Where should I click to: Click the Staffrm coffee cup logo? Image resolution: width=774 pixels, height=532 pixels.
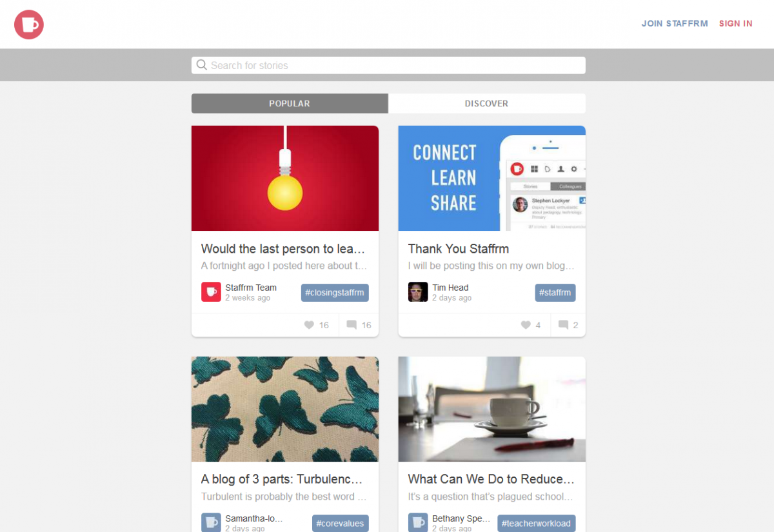coord(29,25)
